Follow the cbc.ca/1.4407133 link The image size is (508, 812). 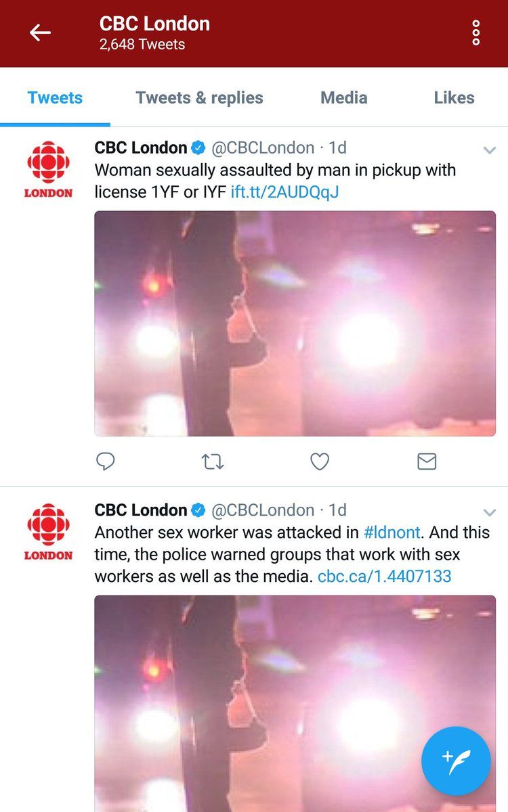pos(384,577)
